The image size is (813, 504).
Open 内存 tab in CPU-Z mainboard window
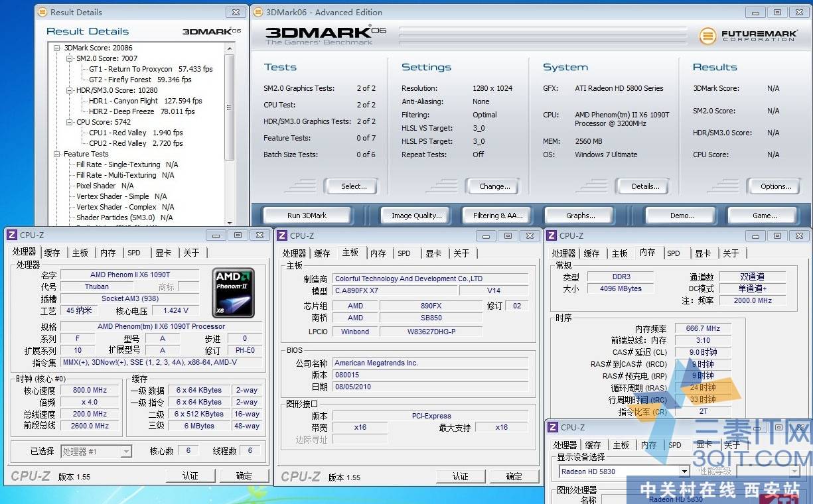pos(378,253)
